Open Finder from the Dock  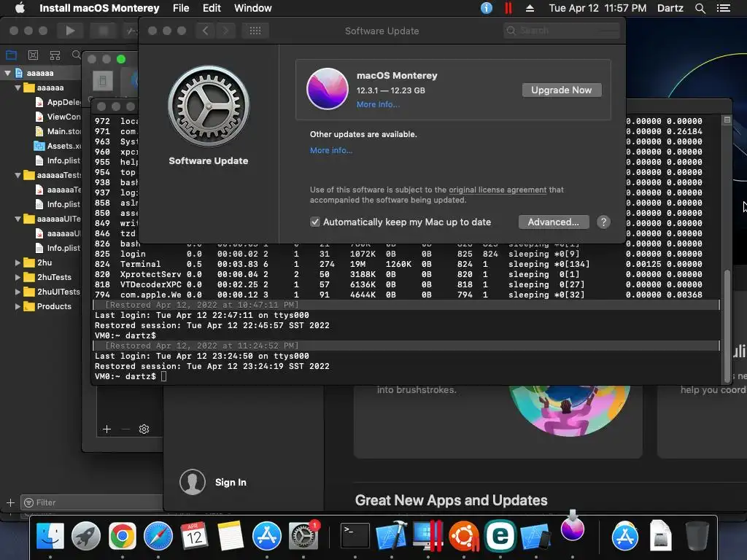coord(50,536)
